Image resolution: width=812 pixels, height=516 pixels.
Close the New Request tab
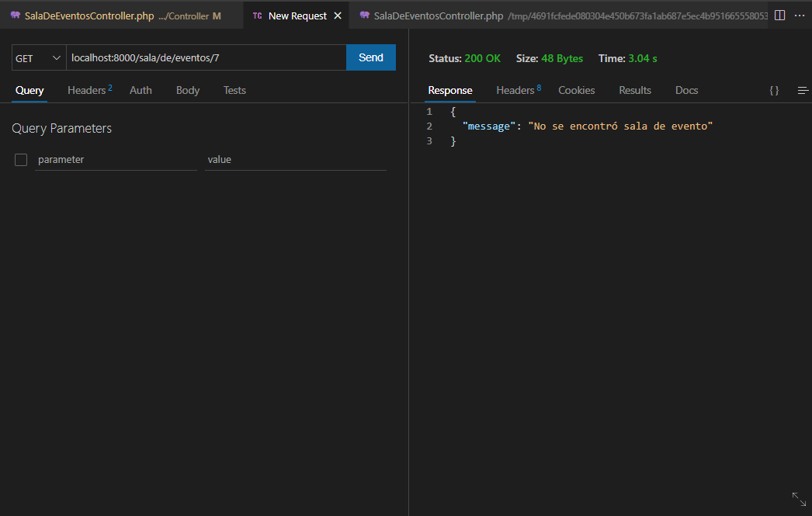pyautogui.click(x=337, y=14)
